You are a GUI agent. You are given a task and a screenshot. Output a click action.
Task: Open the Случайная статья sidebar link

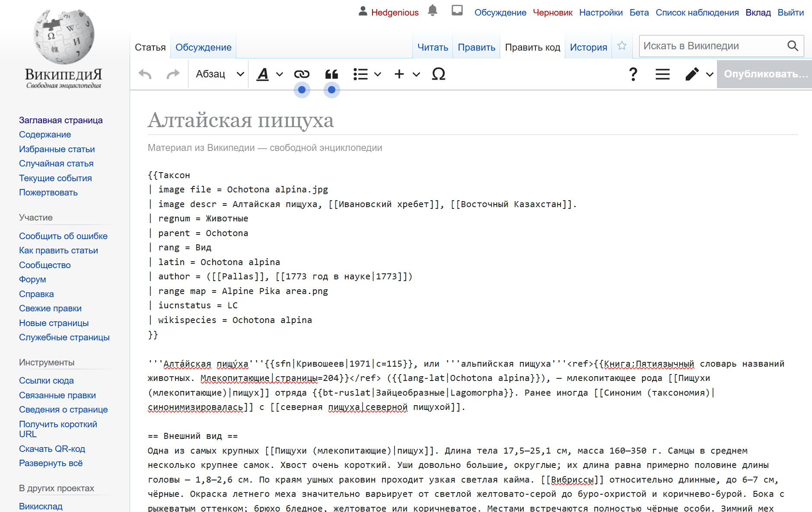56,163
